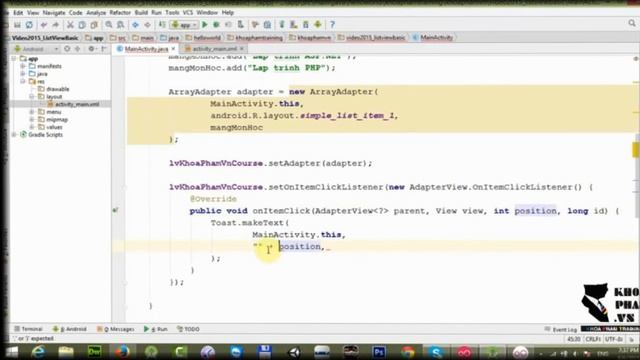Click the toolbar Help question mark icon

tap(332, 25)
